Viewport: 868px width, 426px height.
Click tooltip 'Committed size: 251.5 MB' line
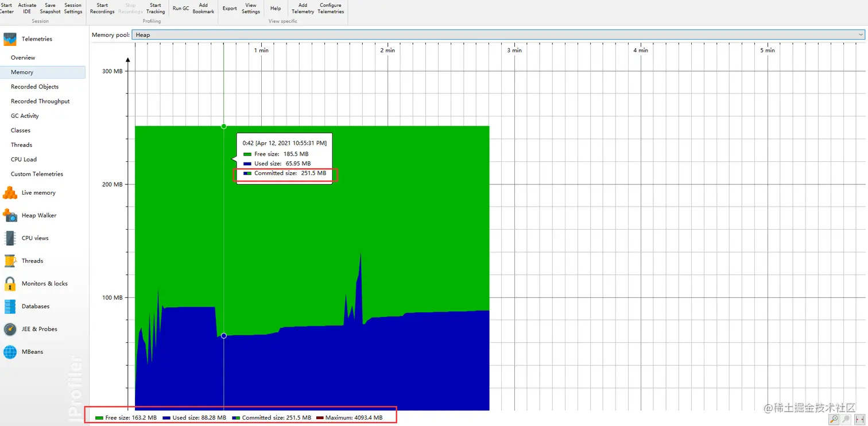click(x=285, y=173)
